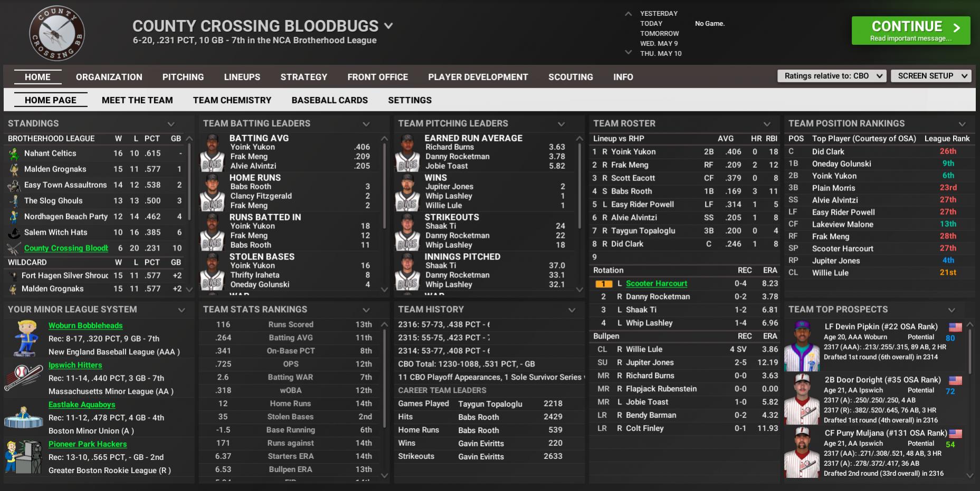Open Devin Pipkin's player portrait
The image size is (980, 491).
pos(802,345)
